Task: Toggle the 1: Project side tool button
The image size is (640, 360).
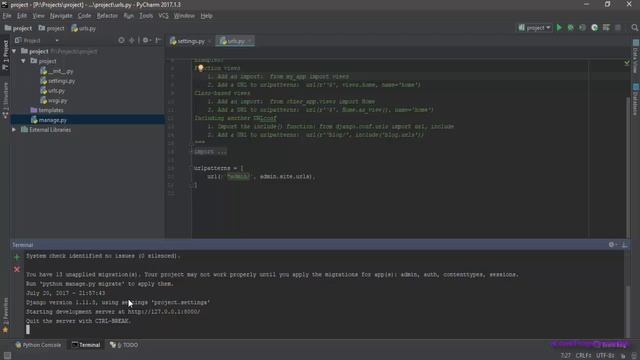Action: [5, 55]
